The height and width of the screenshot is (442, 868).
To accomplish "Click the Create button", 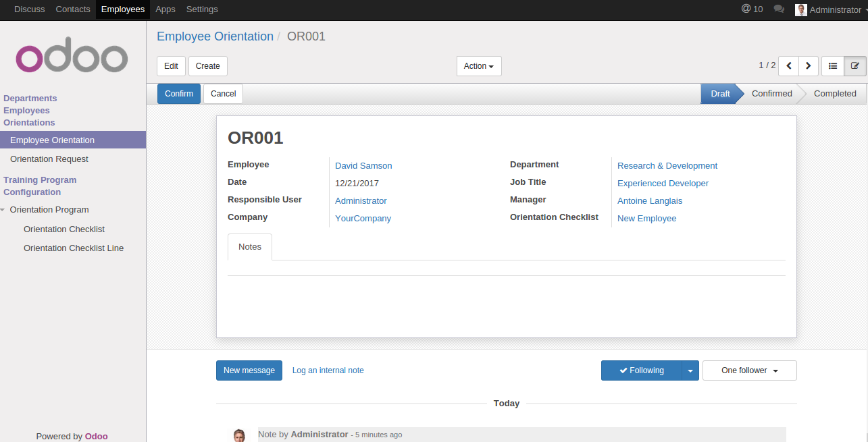I will (x=208, y=66).
